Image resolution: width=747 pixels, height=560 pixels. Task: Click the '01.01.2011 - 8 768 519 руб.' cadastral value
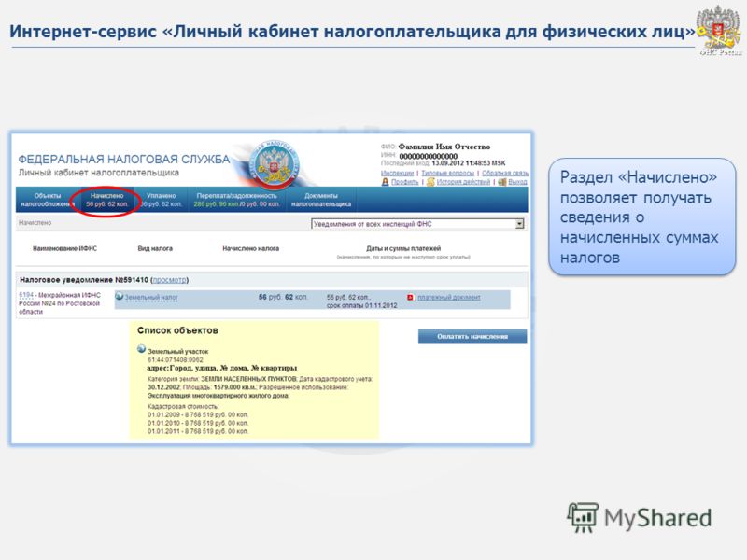point(198,431)
